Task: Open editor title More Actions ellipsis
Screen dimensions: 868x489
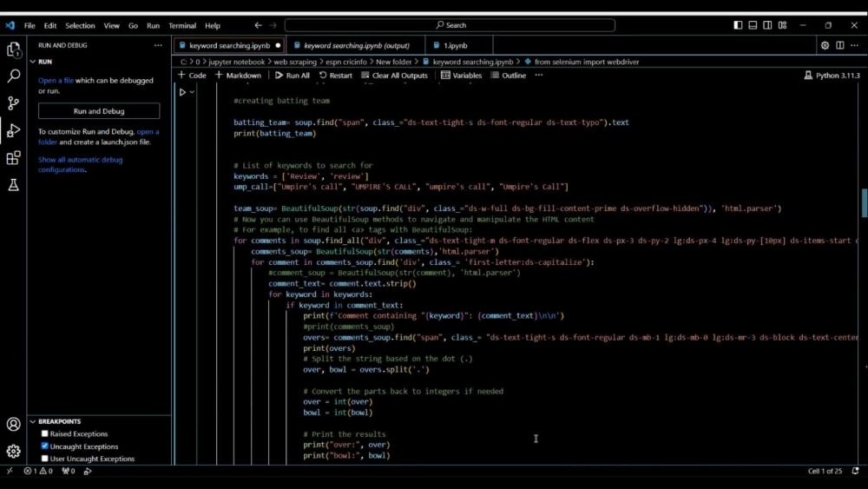Action: click(854, 45)
